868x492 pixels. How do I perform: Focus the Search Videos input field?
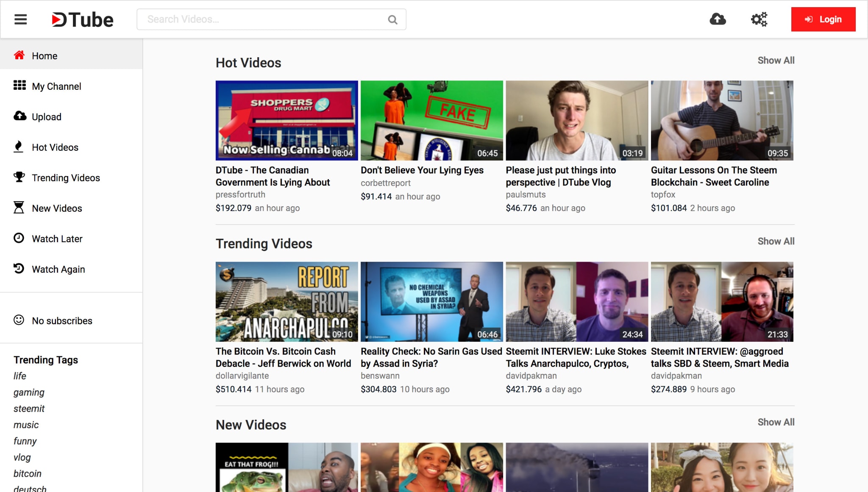(271, 19)
